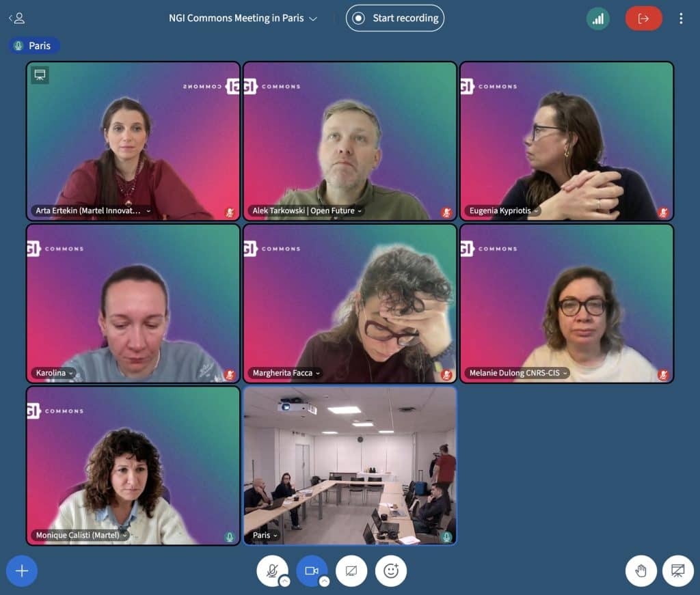Select the Paris room video tile
Viewport: 700px width, 595px height.
[350, 466]
